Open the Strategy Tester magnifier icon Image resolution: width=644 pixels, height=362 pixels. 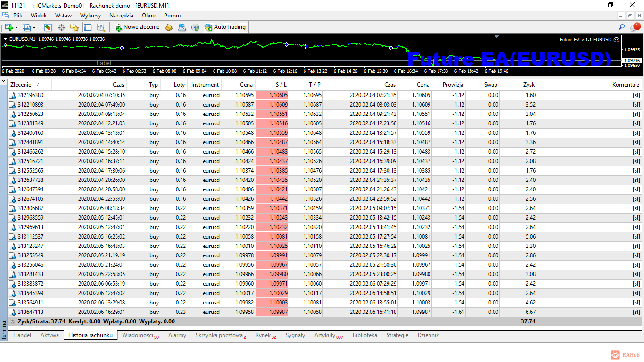[x=101, y=27]
